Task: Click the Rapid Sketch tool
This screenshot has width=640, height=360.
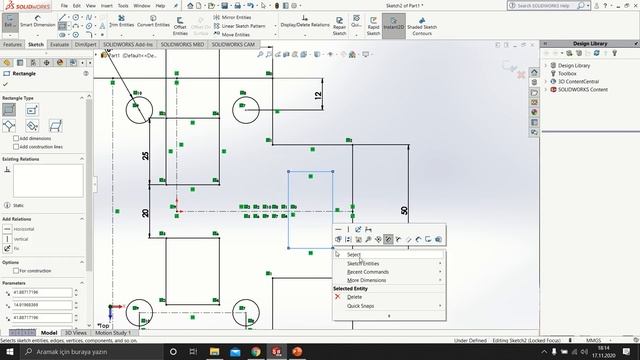Action: tap(373, 26)
